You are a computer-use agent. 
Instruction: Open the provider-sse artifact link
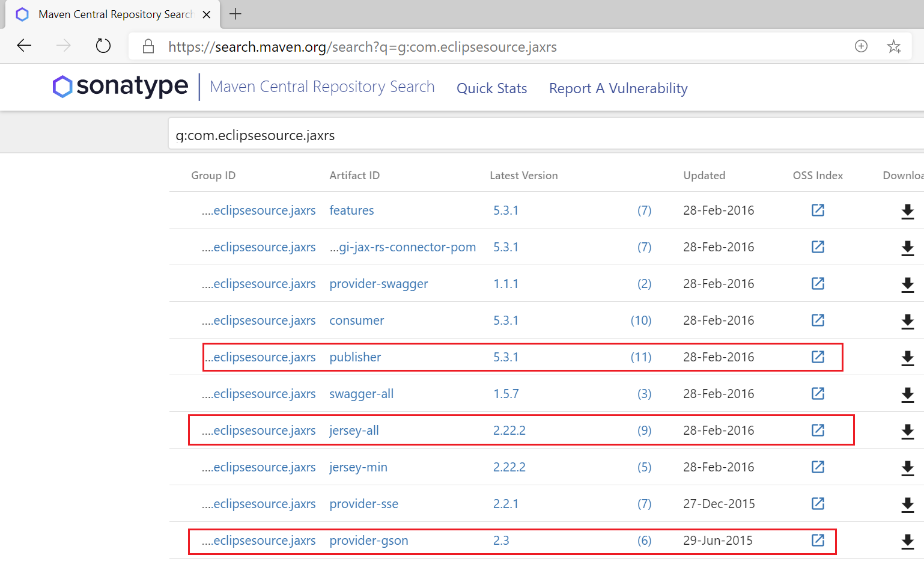coord(363,504)
